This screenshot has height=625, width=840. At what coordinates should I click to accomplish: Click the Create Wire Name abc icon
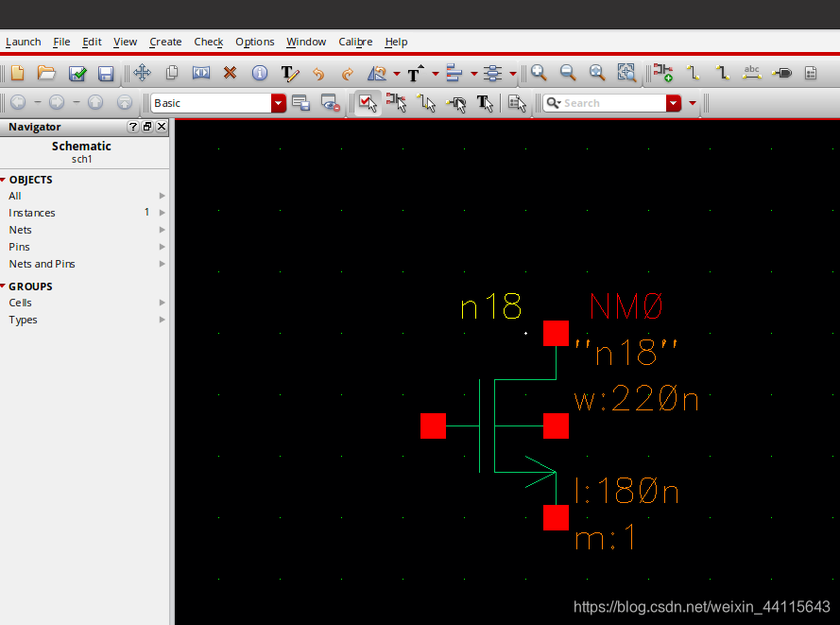751,73
